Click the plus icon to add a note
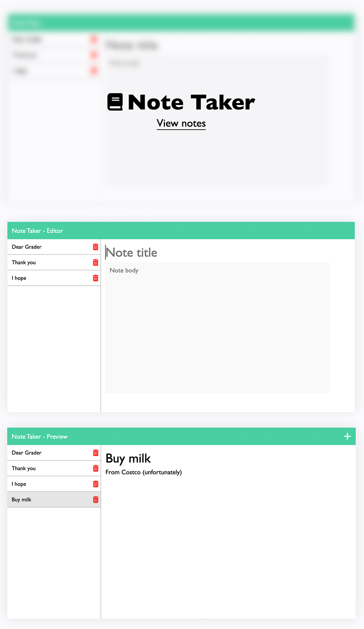 pyautogui.click(x=347, y=436)
